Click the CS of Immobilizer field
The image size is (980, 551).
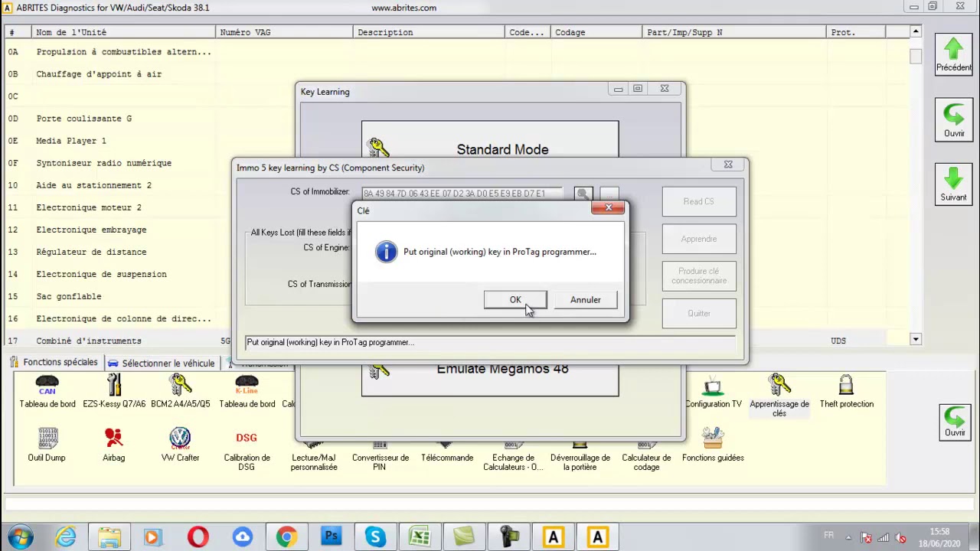(462, 194)
